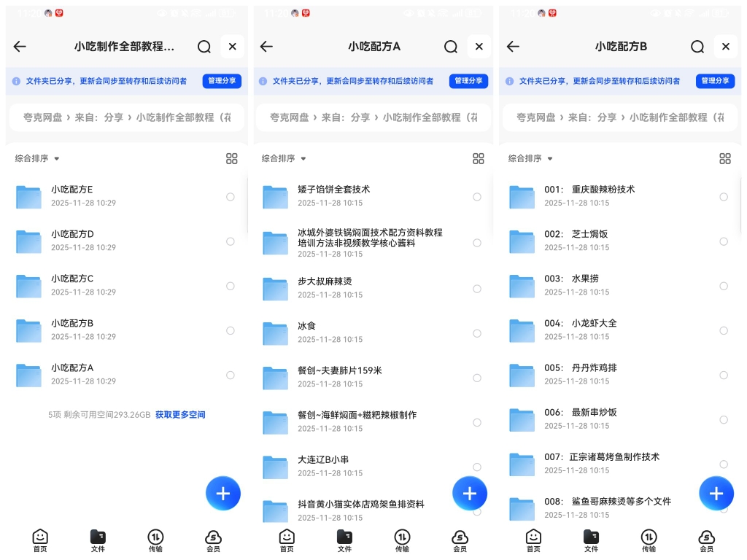Viewport: 747px width, 560px height.
Task: Expand 综合排序 sort dropdown in 小吃制作全部教程 screen
Action: (x=37, y=158)
